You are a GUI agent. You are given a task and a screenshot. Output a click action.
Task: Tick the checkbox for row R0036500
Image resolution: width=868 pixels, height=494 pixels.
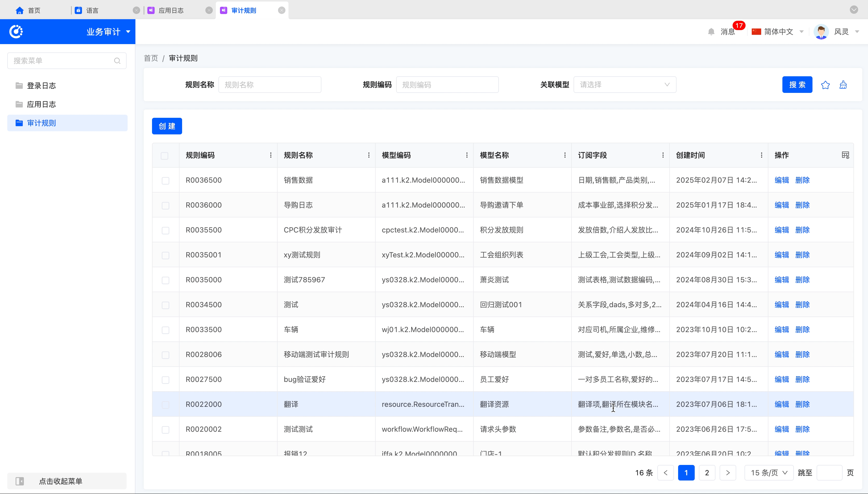(165, 181)
